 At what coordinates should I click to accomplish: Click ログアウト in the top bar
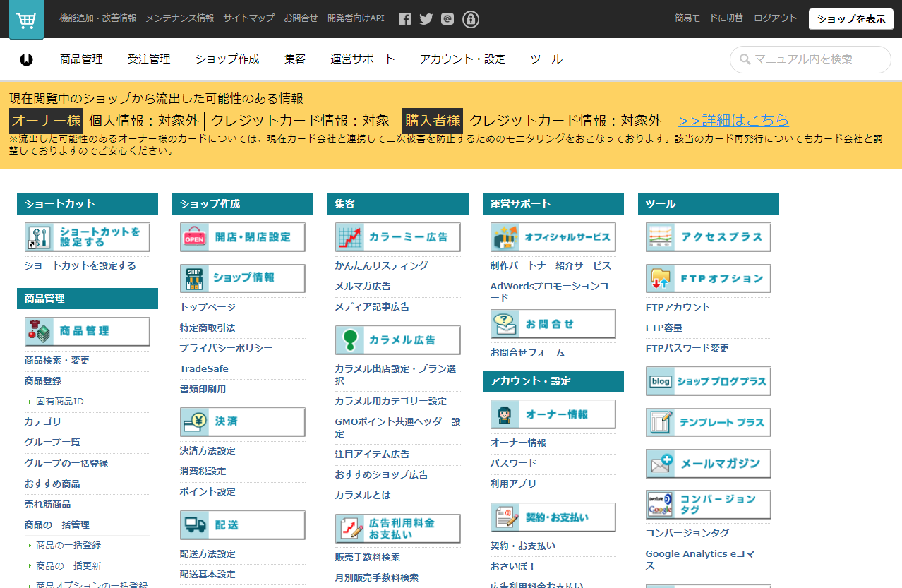[x=774, y=19]
